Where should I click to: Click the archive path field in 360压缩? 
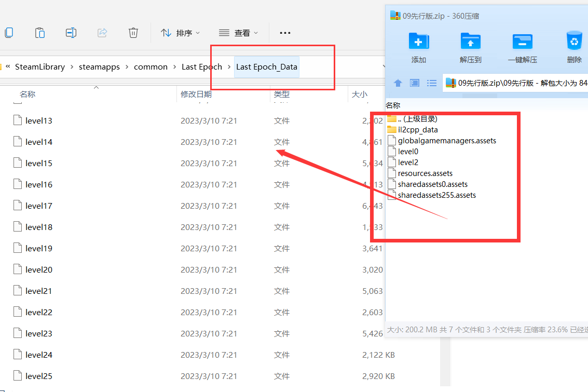pyautogui.click(x=516, y=83)
